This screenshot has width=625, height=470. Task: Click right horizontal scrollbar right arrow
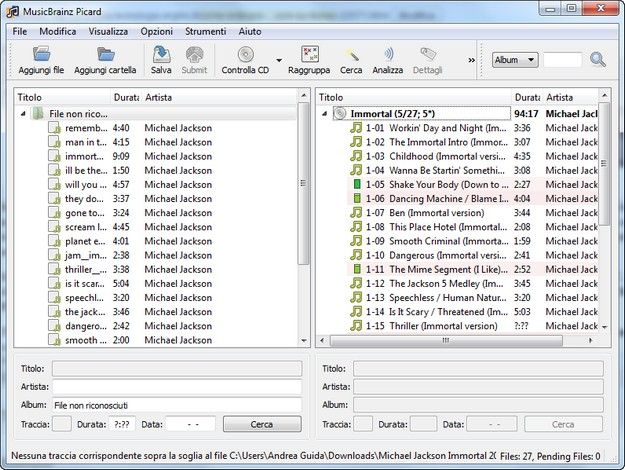pos(590,340)
